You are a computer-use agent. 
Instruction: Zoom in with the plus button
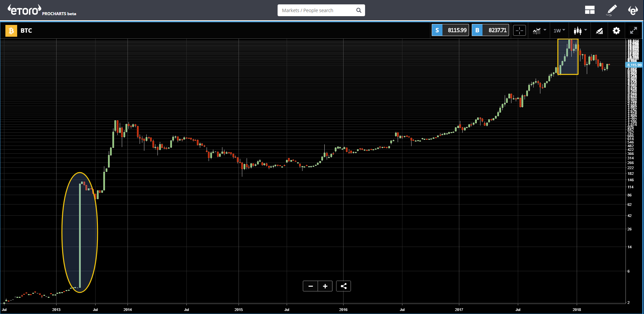coord(325,286)
